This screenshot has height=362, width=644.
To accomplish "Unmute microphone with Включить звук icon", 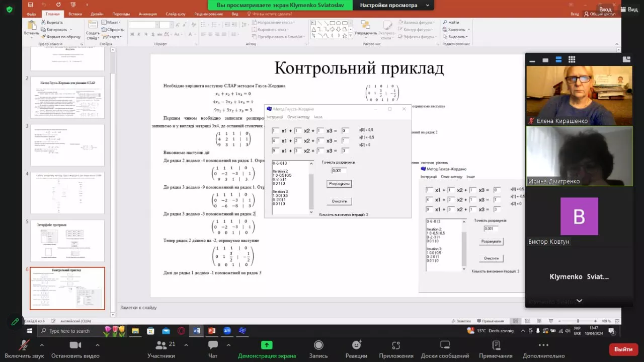I will pos(24,345).
